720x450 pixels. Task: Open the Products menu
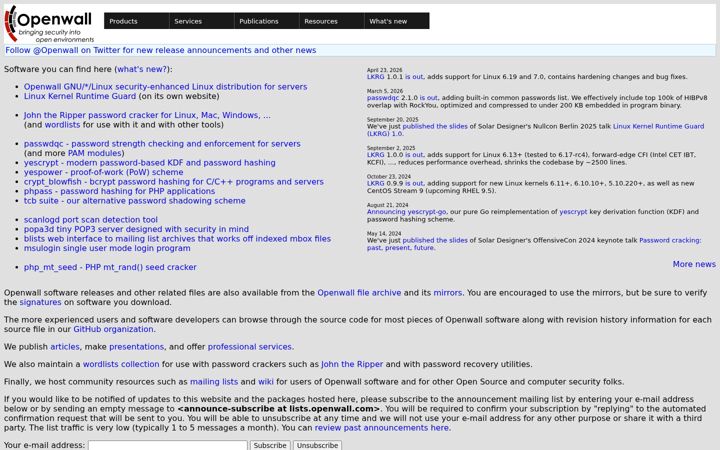click(136, 21)
